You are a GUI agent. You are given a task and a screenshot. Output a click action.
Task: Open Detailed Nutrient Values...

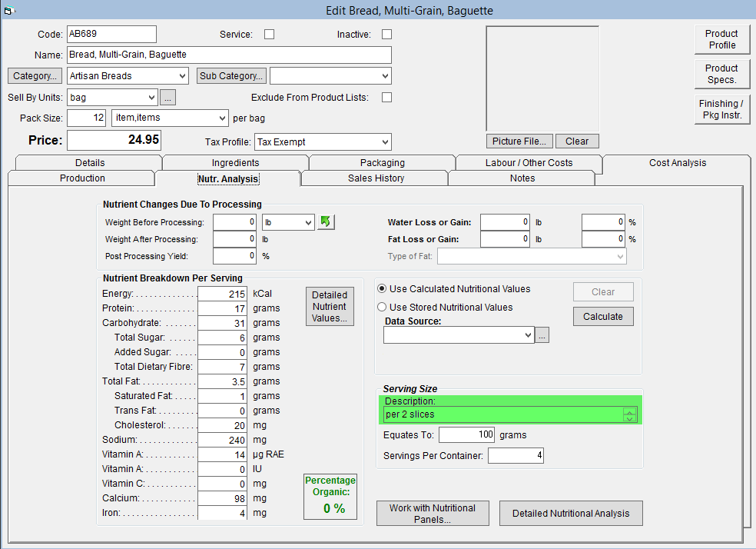pos(330,306)
